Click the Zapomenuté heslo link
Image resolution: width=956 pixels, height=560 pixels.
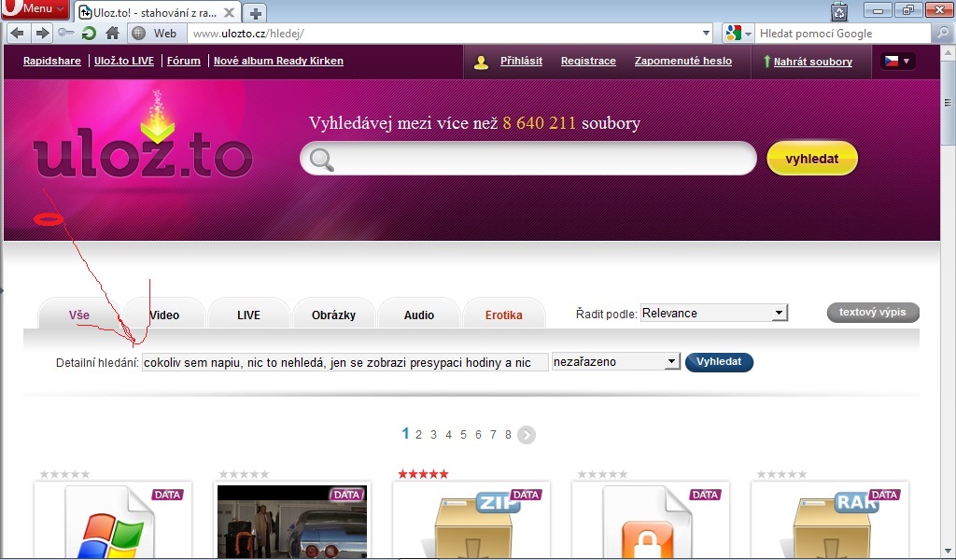pyautogui.click(x=682, y=61)
